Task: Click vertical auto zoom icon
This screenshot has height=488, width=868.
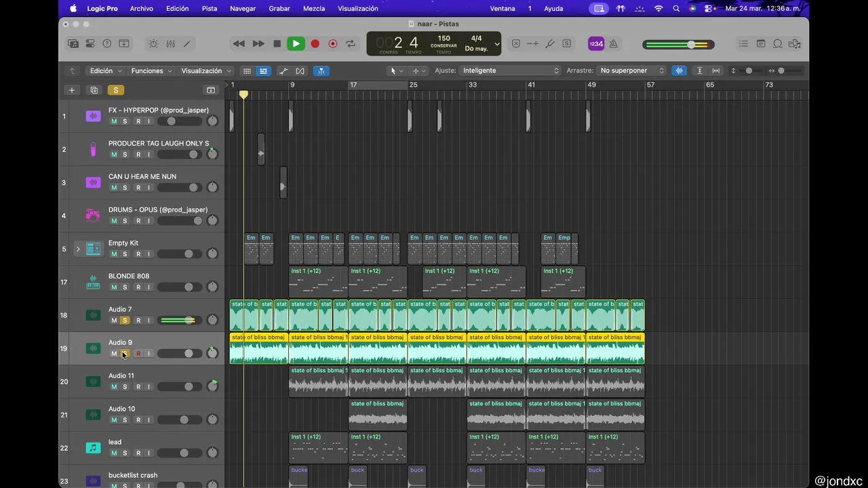Action: tap(699, 70)
